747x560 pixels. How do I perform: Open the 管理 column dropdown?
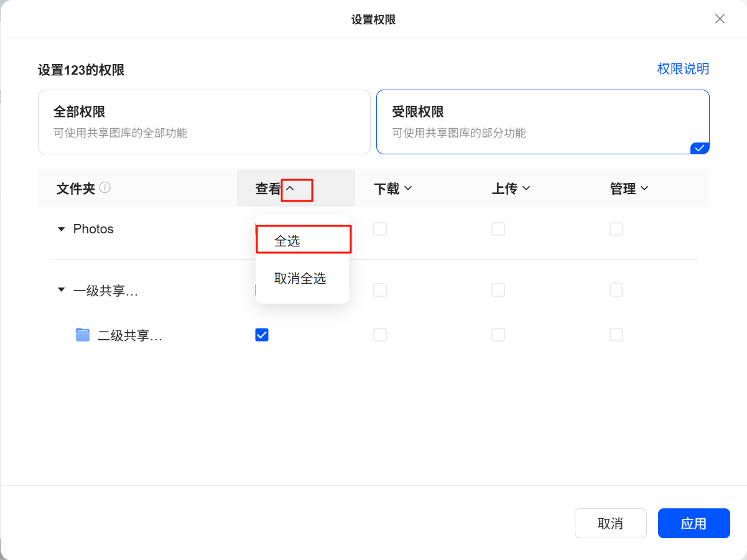pos(646,188)
